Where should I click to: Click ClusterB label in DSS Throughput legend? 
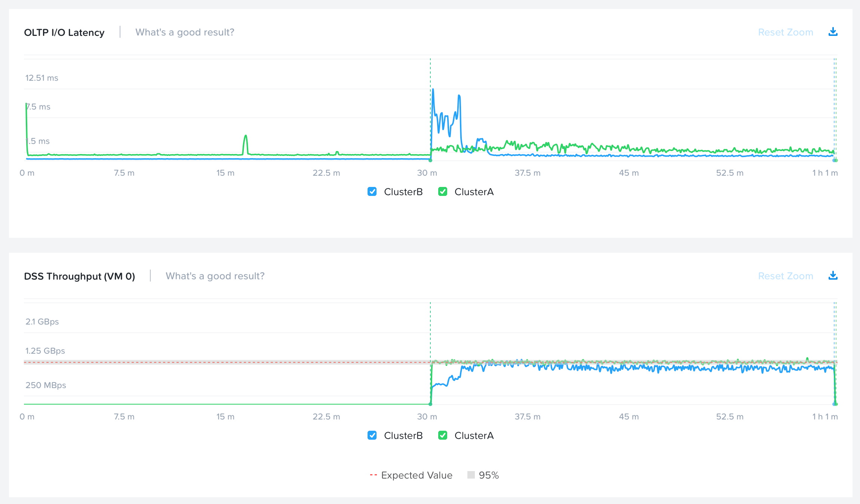tap(403, 436)
